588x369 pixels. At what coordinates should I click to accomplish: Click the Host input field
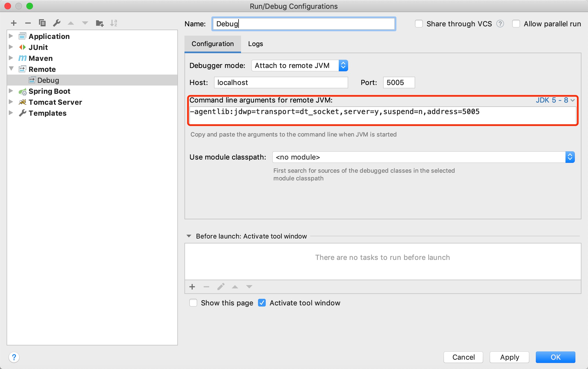tap(281, 83)
